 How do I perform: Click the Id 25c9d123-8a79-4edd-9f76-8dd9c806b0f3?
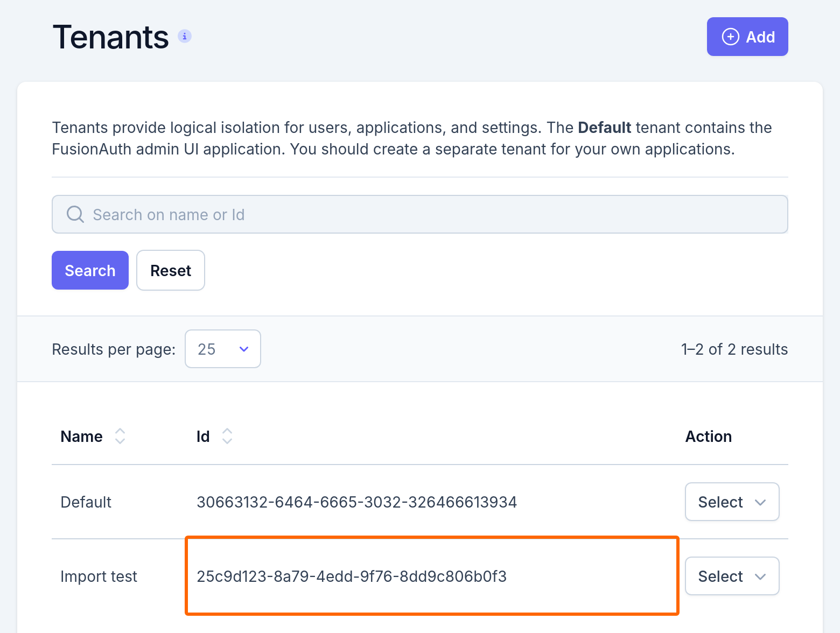352,576
